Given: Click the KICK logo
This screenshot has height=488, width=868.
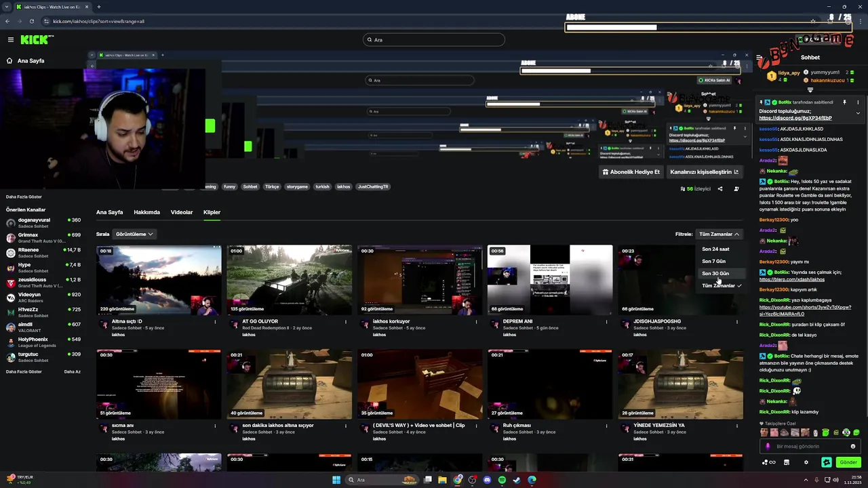Looking at the screenshot, I should pyautogui.click(x=34, y=40).
